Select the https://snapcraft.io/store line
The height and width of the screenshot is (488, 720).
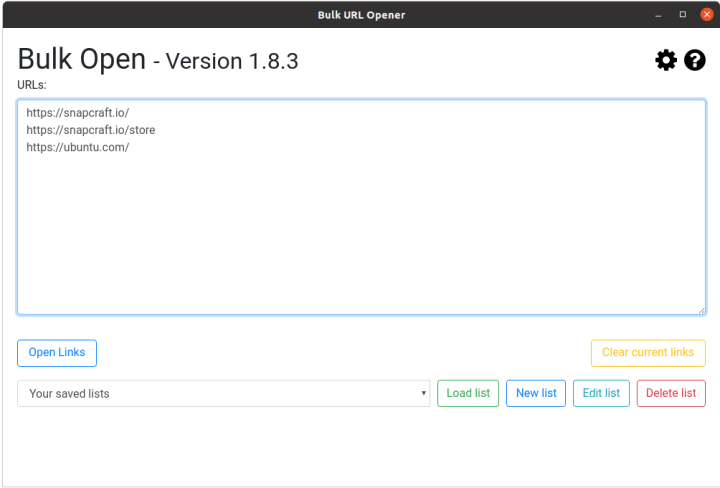tap(90, 130)
